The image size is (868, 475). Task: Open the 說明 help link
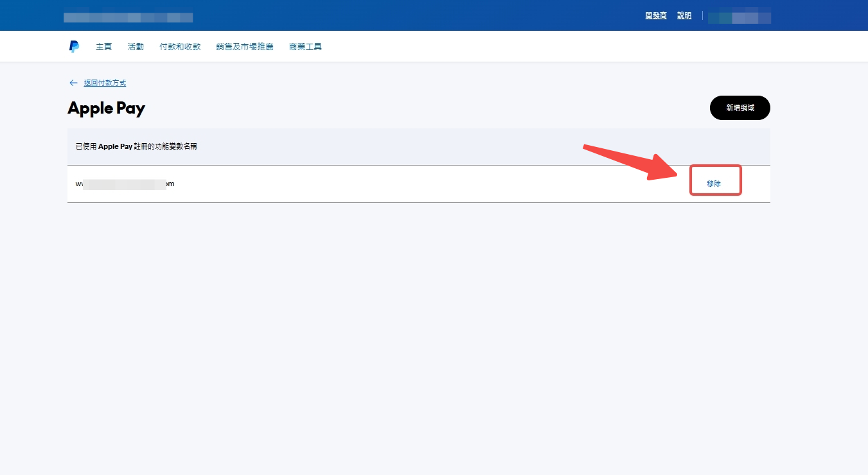pos(684,15)
